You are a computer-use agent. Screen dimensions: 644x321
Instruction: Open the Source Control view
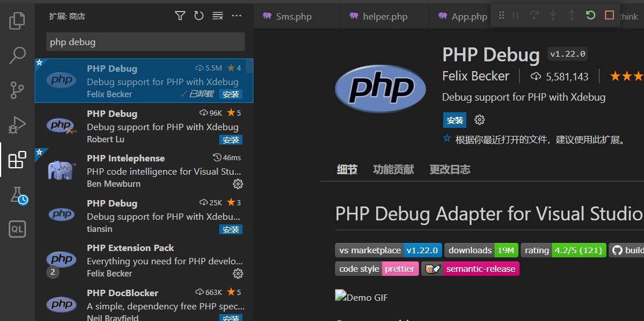17,90
